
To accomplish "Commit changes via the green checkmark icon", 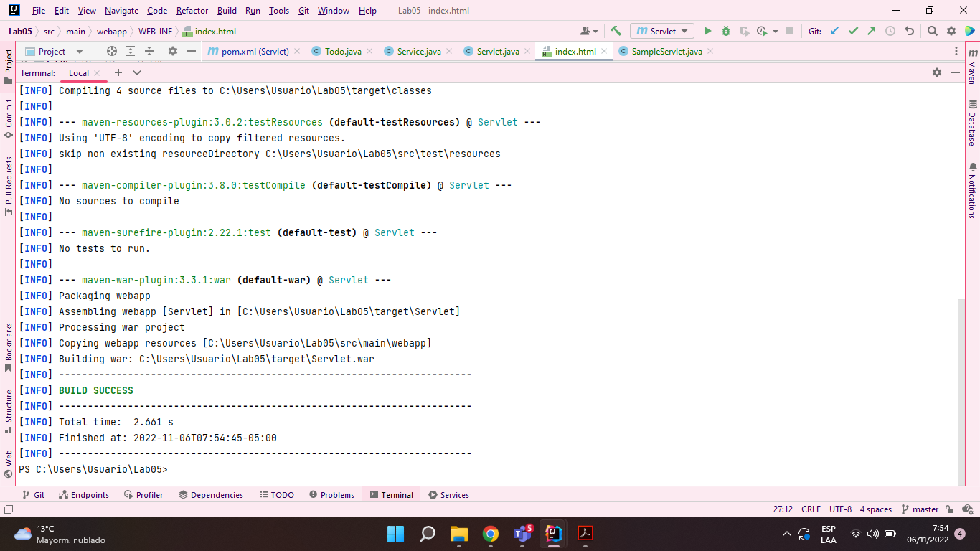I will 853,32.
